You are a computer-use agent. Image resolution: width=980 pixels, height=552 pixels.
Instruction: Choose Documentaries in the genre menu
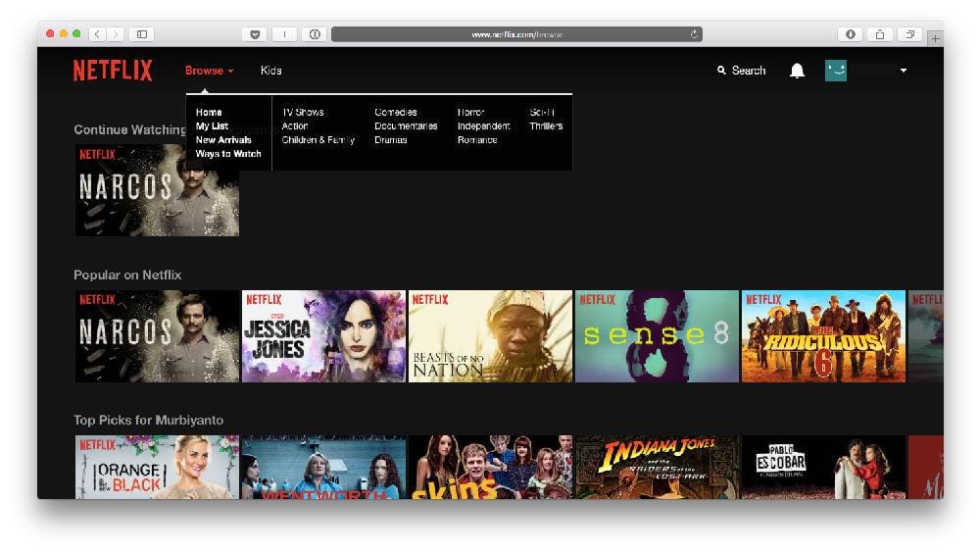pyautogui.click(x=406, y=126)
